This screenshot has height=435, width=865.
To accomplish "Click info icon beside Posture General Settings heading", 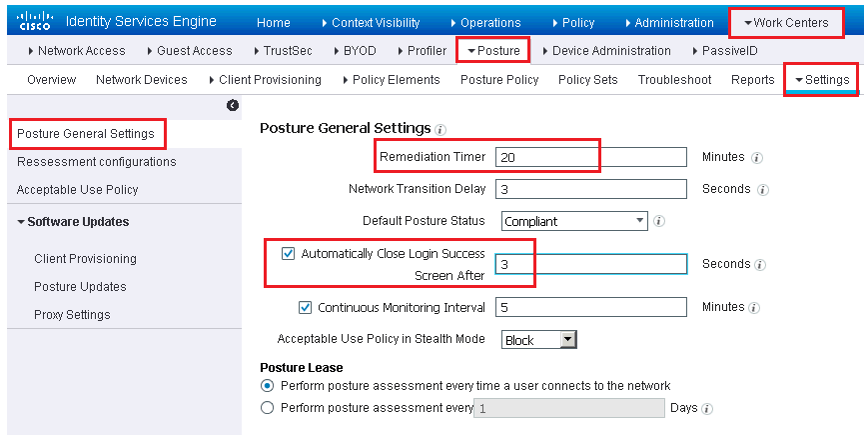I will [x=440, y=130].
